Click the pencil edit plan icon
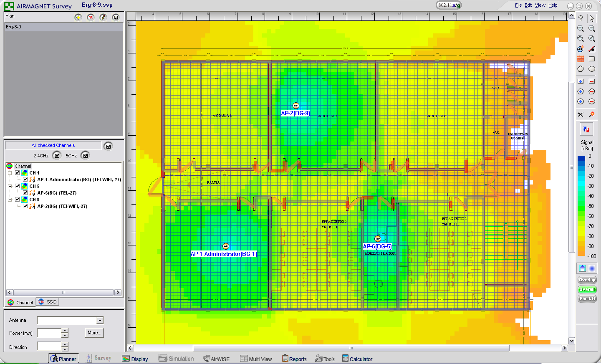This screenshot has height=364, width=601. click(x=103, y=17)
